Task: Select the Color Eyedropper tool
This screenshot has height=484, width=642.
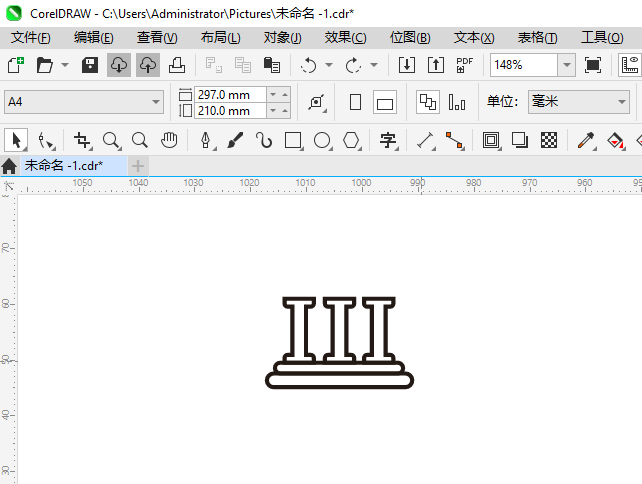Action: 586,140
